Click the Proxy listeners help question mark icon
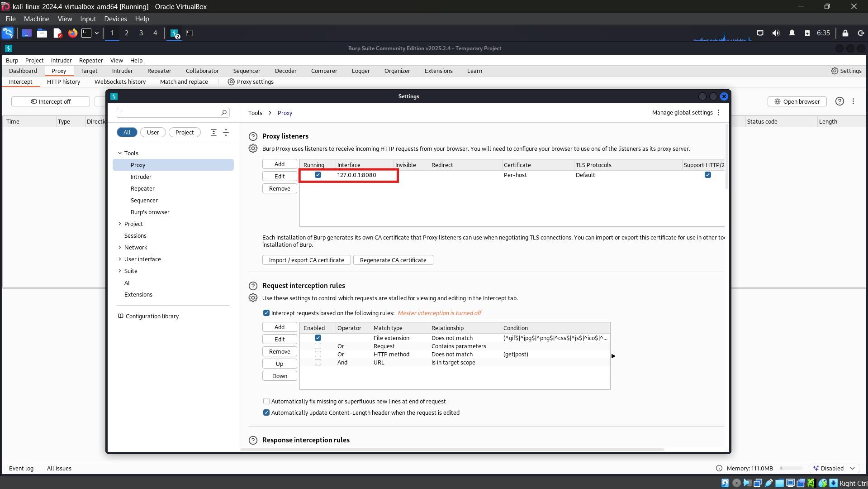The image size is (868, 489). point(253,136)
